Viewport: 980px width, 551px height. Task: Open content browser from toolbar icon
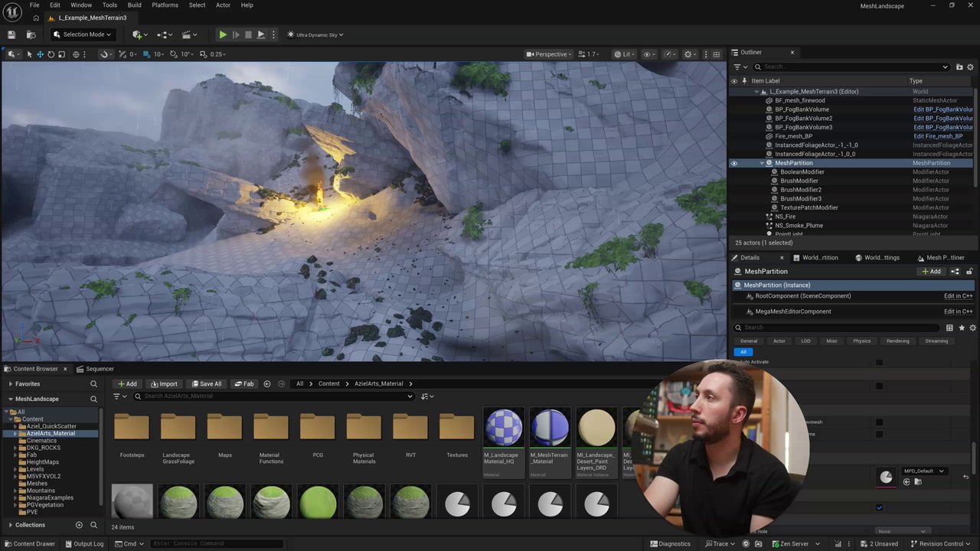pos(31,34)
